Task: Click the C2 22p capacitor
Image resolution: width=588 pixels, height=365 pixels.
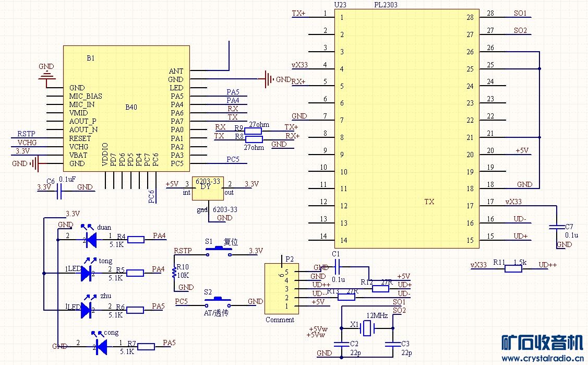Action: click(341, 344)
